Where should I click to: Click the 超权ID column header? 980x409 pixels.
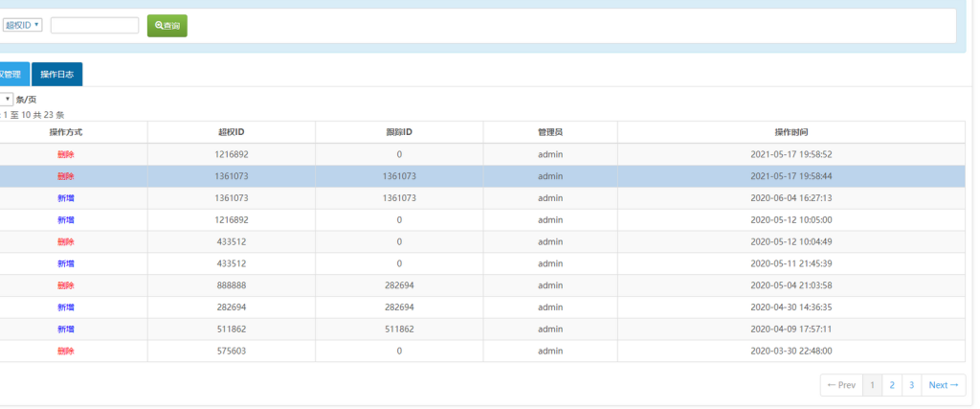pyautogui.click(x=232, y=132)
